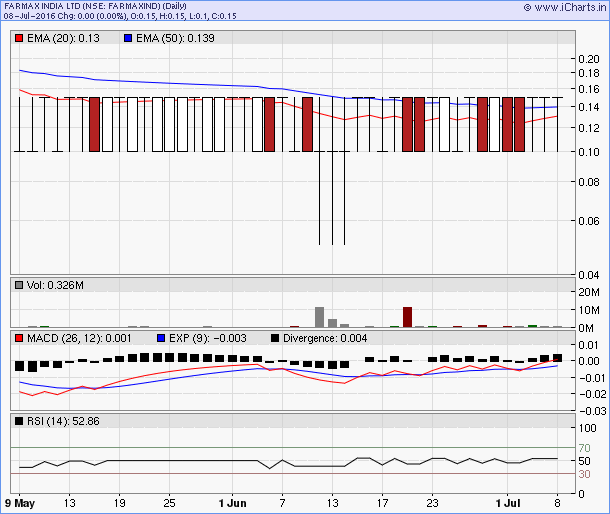
Task: Click the blue EXP (9) legend swatch
Action: click(x=161, y=338)
